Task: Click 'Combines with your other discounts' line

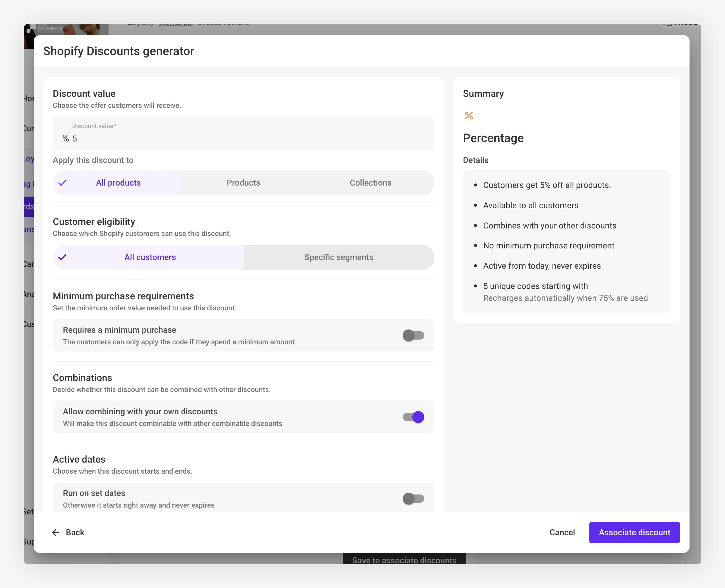Action: pos(550,225)
